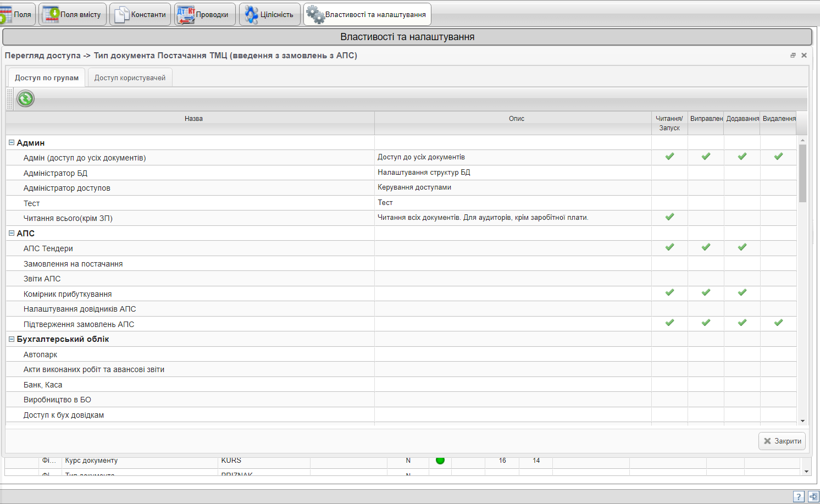Click the Закрити button

pos(782,441)
